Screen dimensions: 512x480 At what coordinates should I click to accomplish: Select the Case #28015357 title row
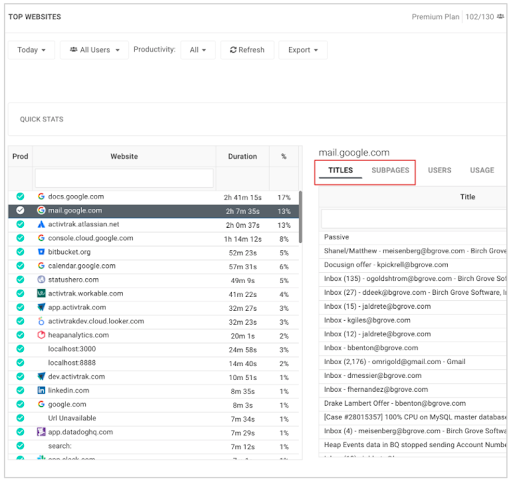click(413, 417)
